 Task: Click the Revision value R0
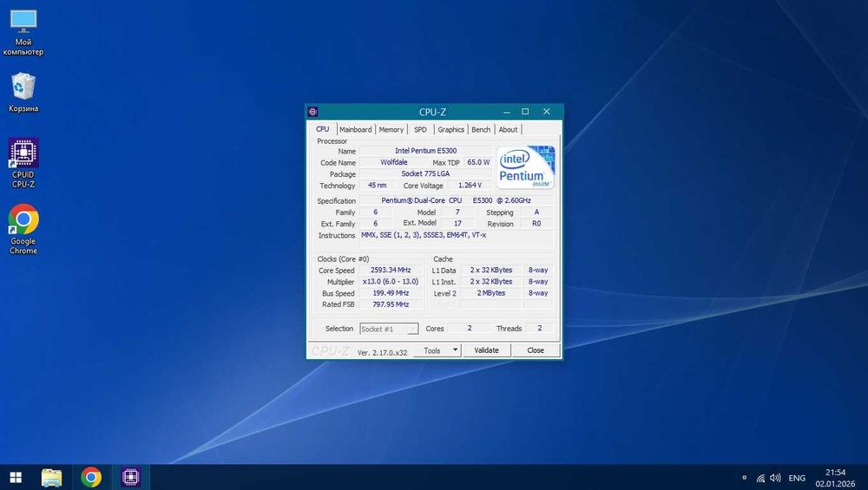[536, 224]
